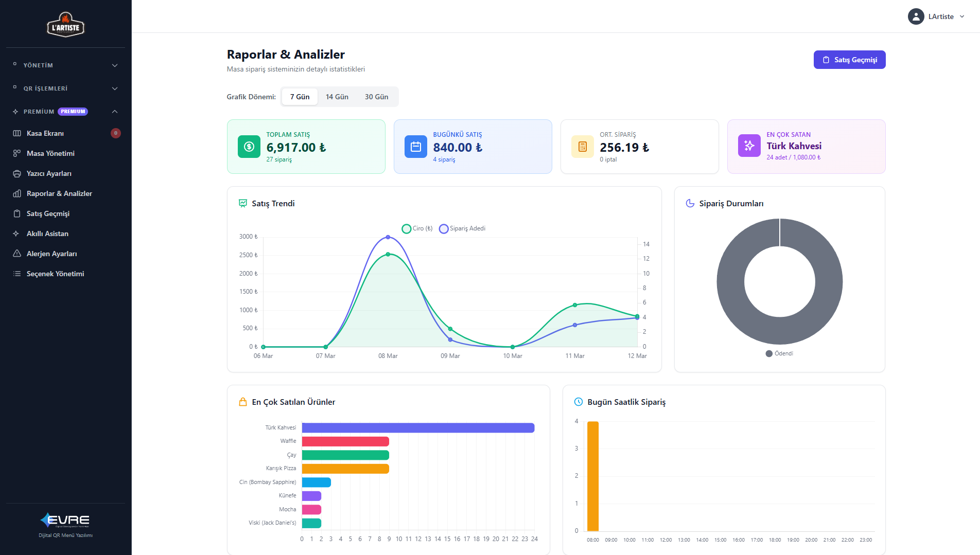The height and width of the screenshot is (555, 980).
Task: Click the Sipariş Durumları pie icon
Action: tap(690, 203)
